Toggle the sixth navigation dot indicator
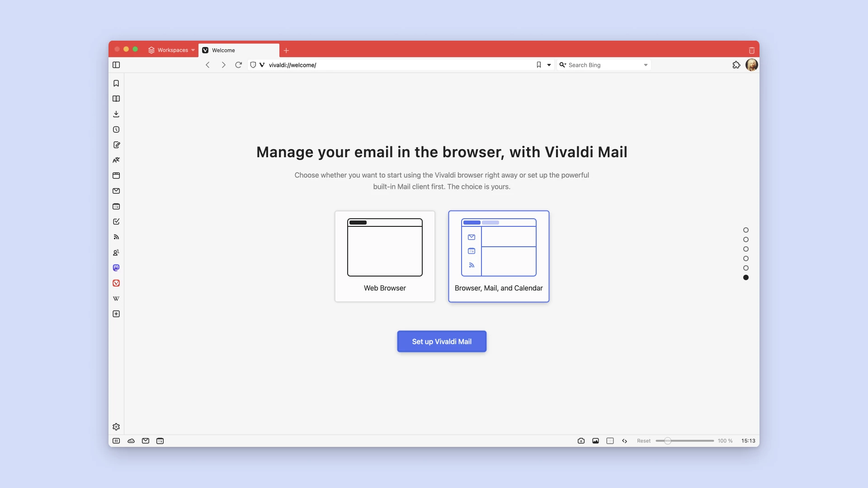This screenshot has height=488, width=868. [745, 278]
